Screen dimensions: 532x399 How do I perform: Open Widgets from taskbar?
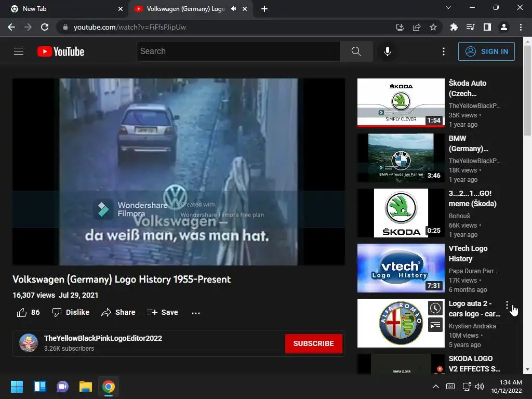pos(39,387)
